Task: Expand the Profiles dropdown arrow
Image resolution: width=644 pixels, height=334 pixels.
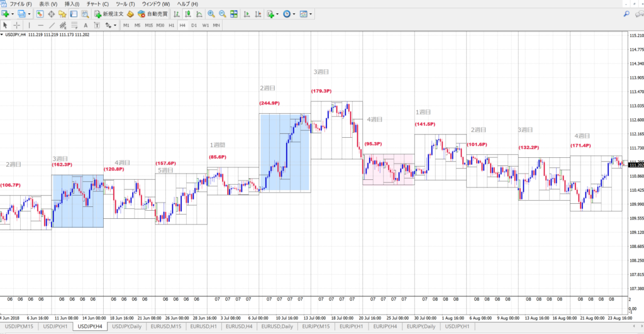Action: pos(29,14)
